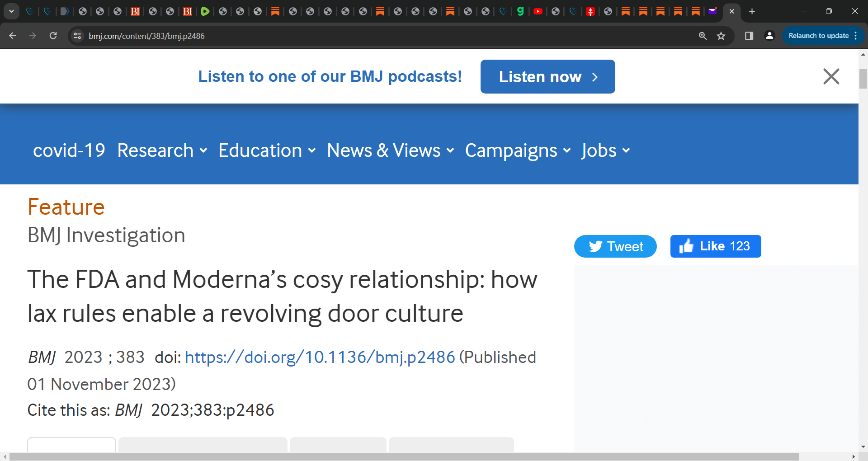The width and height of the screenshot is (868, 461).
Task: Open the covid-19 navigation item
Action: click(69, 151)
